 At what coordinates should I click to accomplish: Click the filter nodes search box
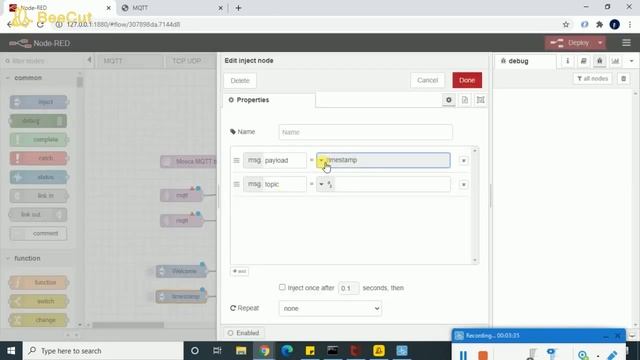coord(43,61)
